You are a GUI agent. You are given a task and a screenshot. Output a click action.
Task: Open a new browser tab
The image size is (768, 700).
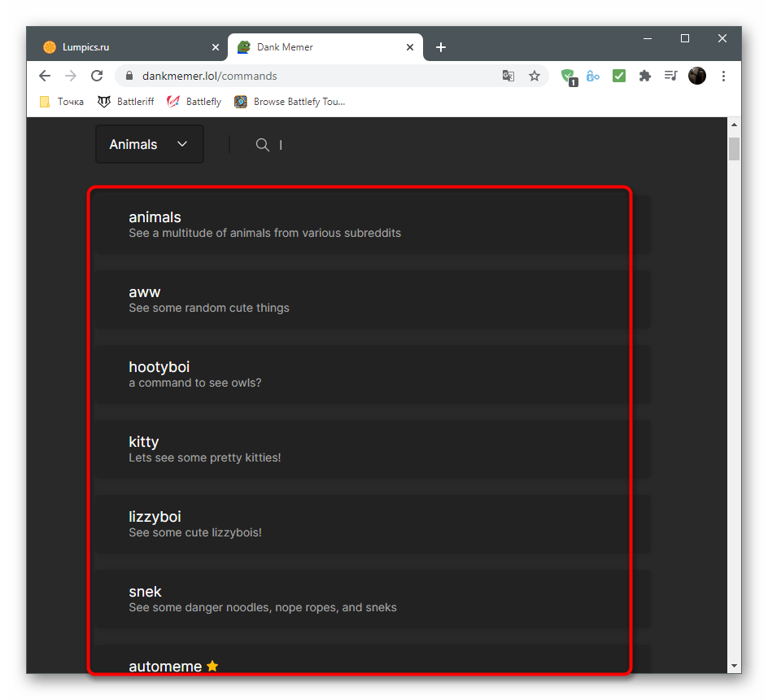pos(441,47)
